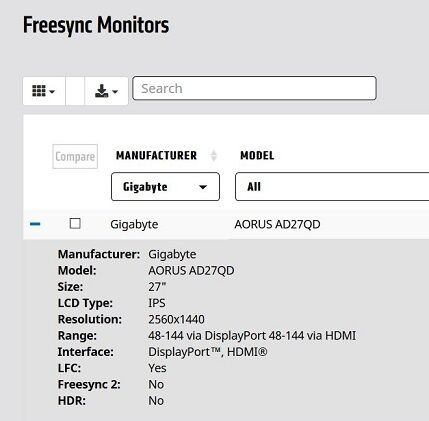The height and width of the screenshot is (421, 429).
Task: Click the arrow in the Gigabyte filter box
Action: point(203,187)
